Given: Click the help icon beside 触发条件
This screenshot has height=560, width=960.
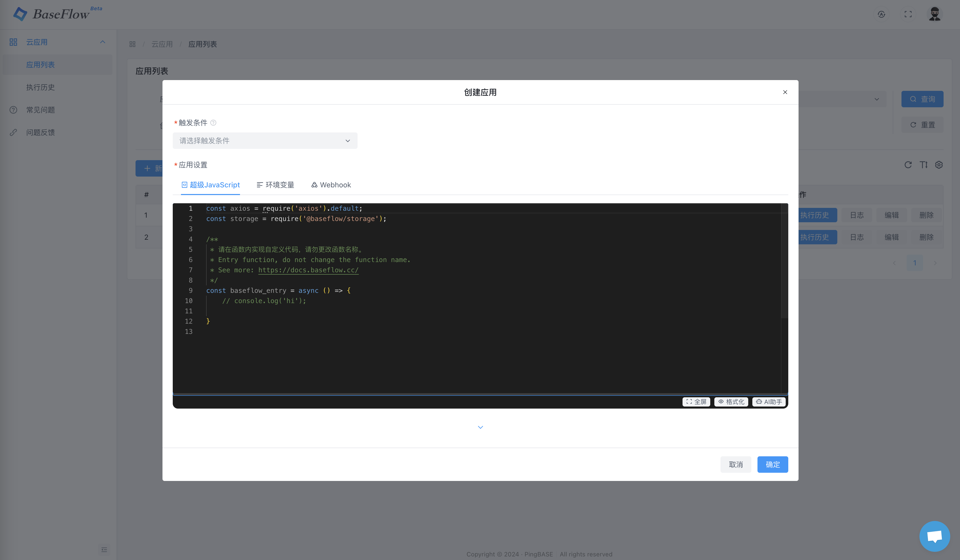Looking at the screenshot, I should pos(213,123).
